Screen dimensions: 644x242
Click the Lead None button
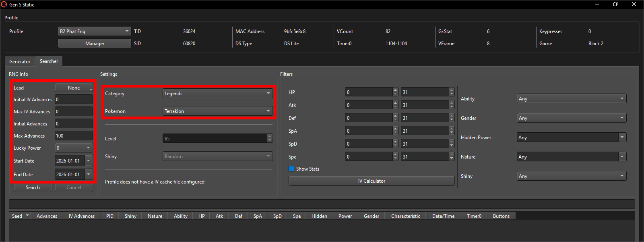[74, 88]
